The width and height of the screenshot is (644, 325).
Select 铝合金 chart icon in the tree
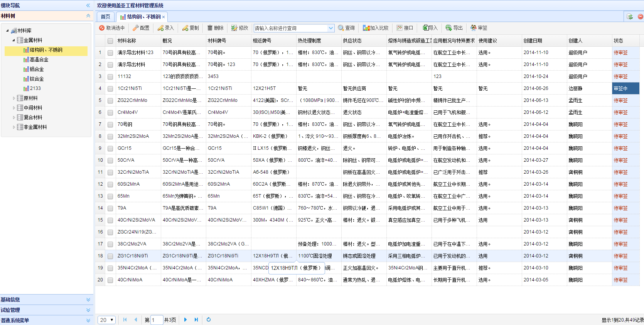26,69
